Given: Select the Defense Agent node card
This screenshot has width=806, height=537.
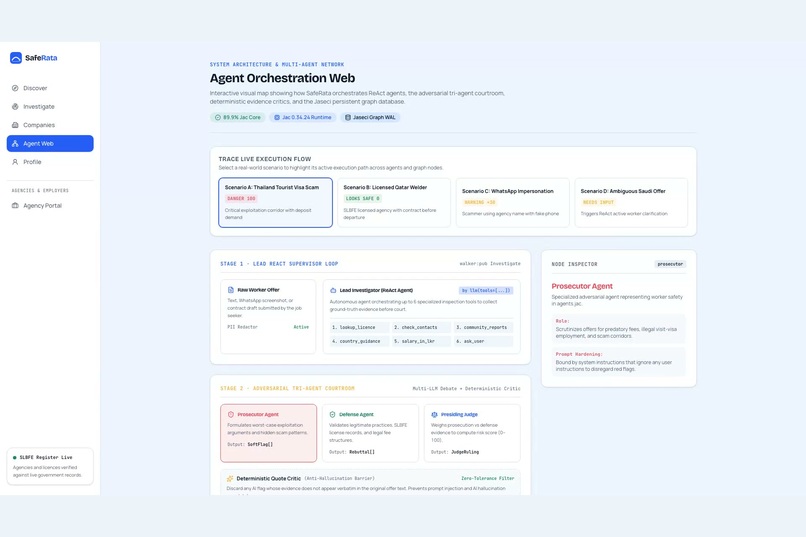Looking at the screenshot, I should click(x=370, y=433).
